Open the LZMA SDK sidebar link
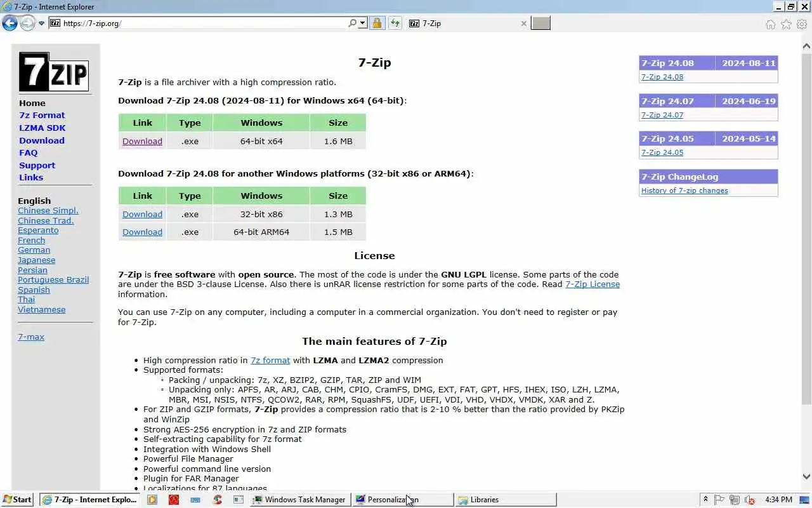 (43, 128)
